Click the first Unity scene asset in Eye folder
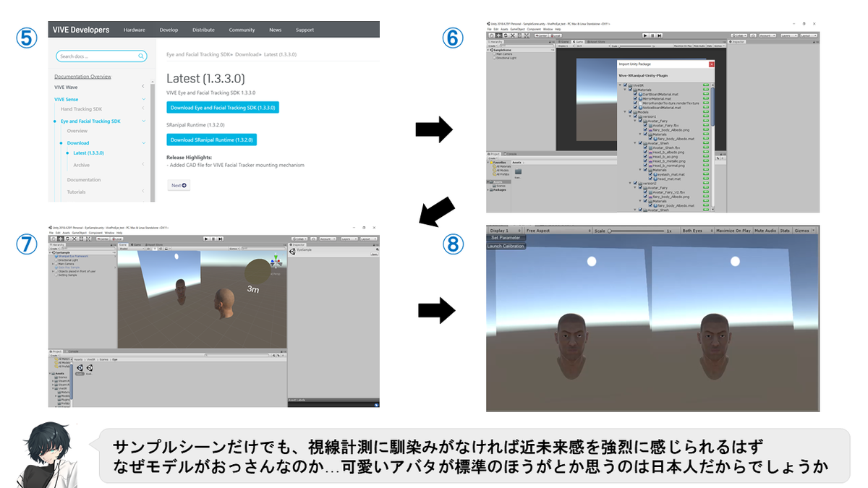868x488 pixels. [x=80, y=368]
